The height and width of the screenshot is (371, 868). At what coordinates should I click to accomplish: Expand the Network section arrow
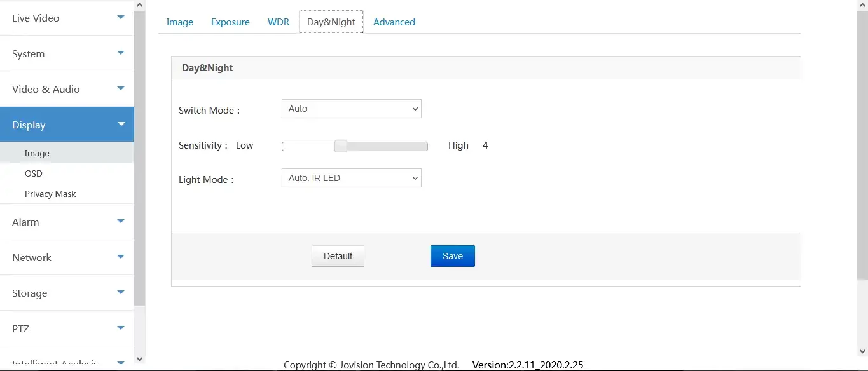[121, 257]
